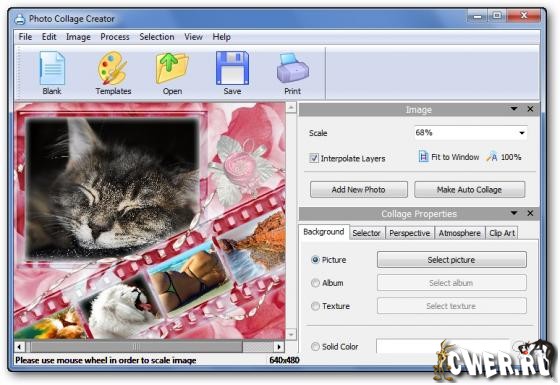Click the scroll left arrow
This screenshot has width=560, height=385.
click(20, 347)
